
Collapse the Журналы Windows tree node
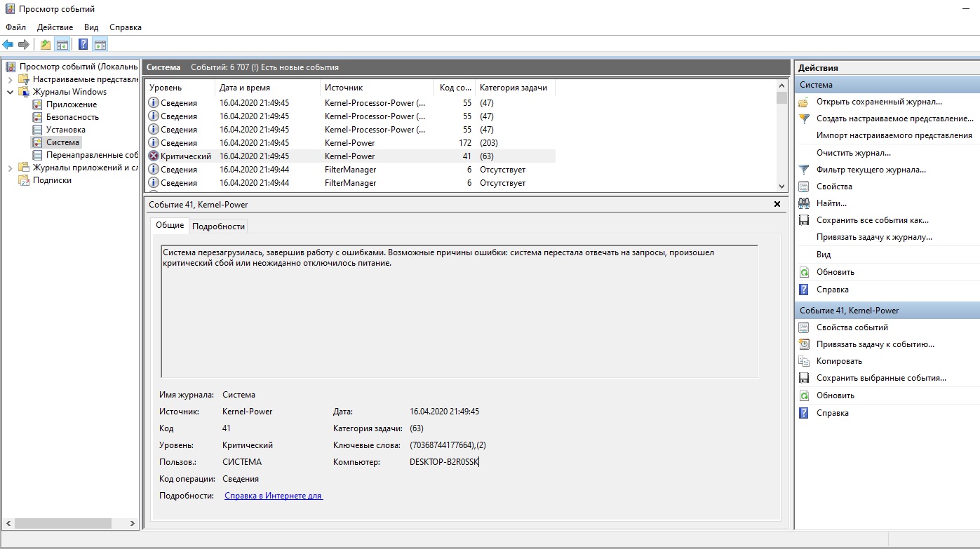(x=10, y=92)
